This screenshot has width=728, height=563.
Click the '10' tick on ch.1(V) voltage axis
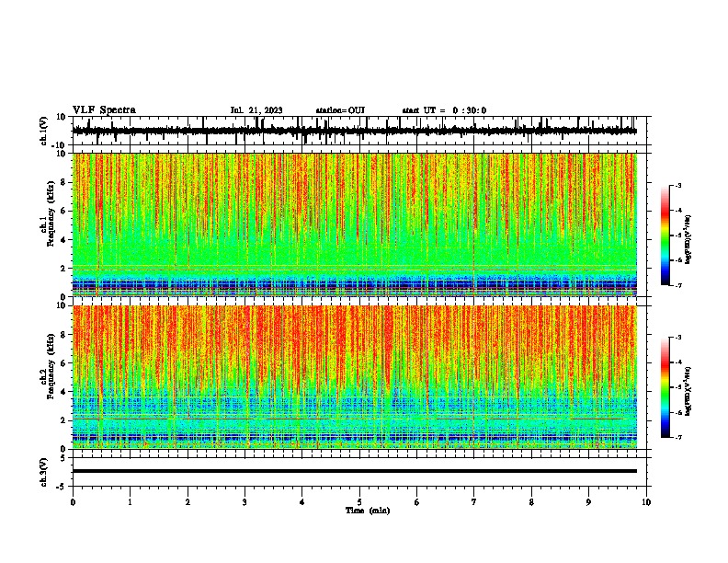[62, 117]
